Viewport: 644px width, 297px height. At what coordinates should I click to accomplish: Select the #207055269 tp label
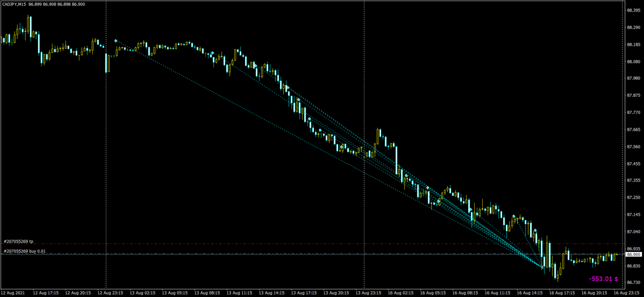click(x=18, y=241)
